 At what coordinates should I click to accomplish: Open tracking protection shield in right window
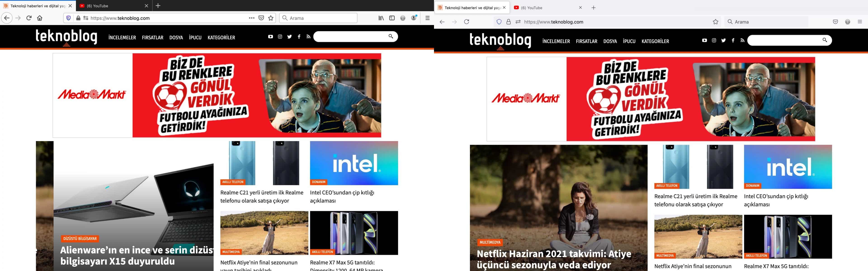[x=499, y=22]
